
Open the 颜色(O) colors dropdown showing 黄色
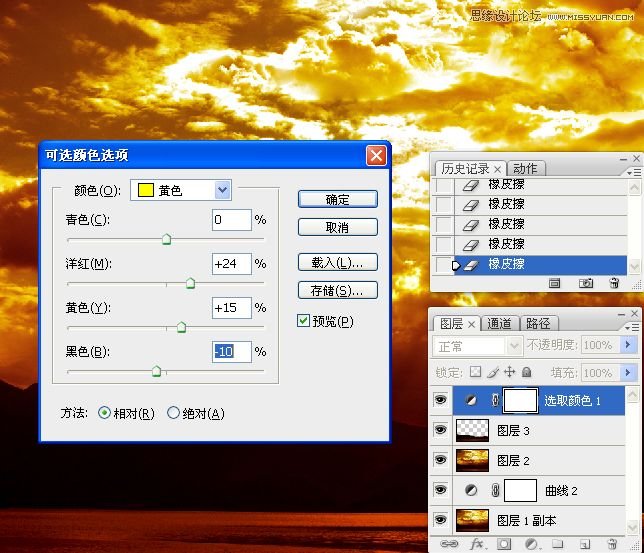click(181, 190)
